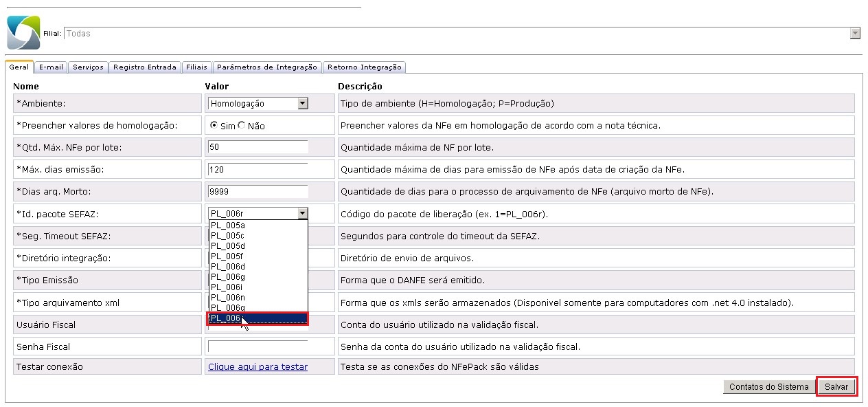Screen dimensions: 868x407
Task: Open the Parâmetros de Integração tab
Action: coord(267,67)
